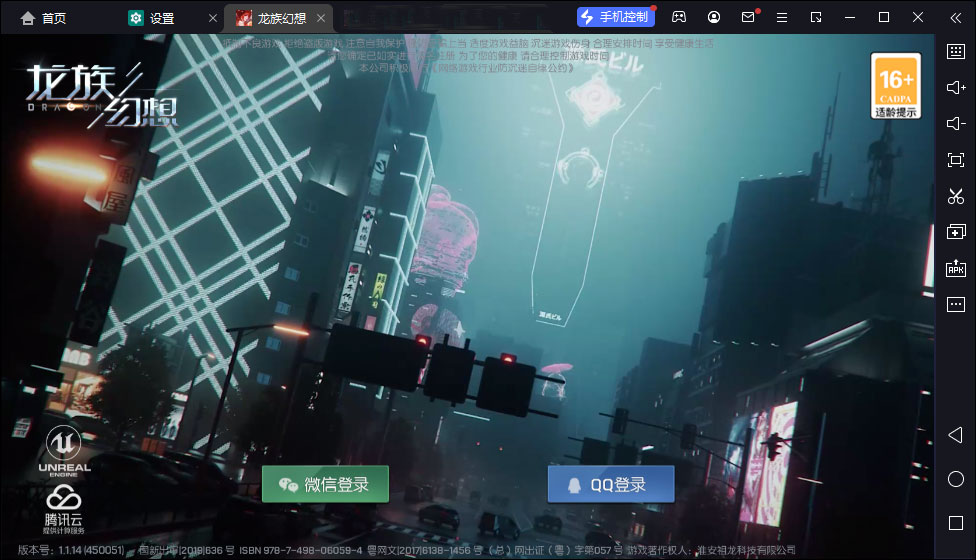This screenshot has width=976, height=560.
Task: Collapse the sidebar with double-chevron icon
Action: pos(956,17)
